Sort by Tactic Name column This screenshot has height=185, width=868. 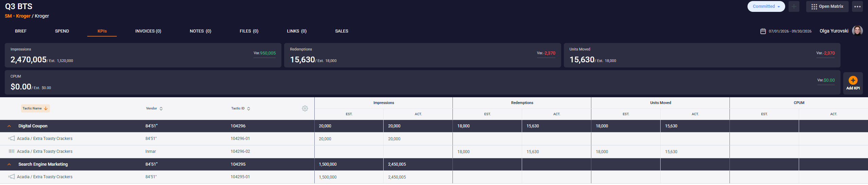point(35,108)
